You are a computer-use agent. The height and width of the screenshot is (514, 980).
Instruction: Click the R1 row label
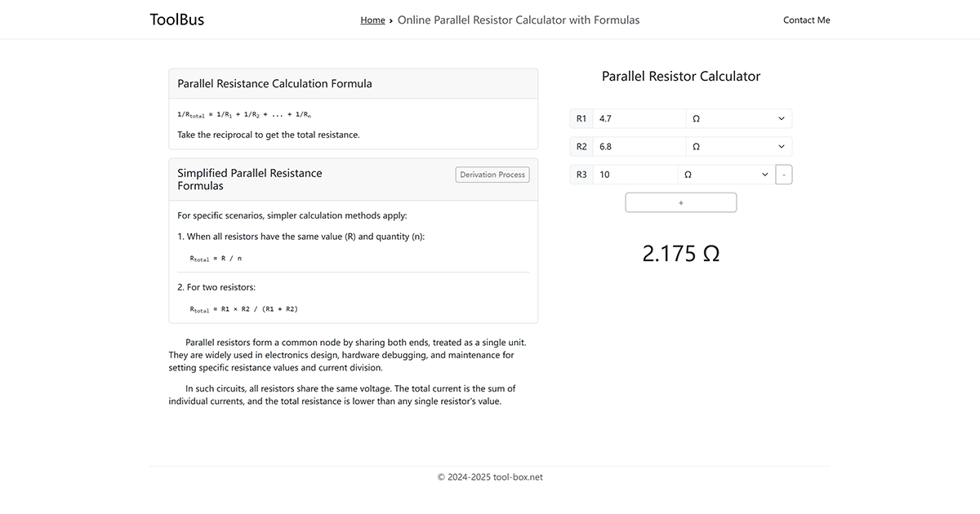[x=581, y=118]
